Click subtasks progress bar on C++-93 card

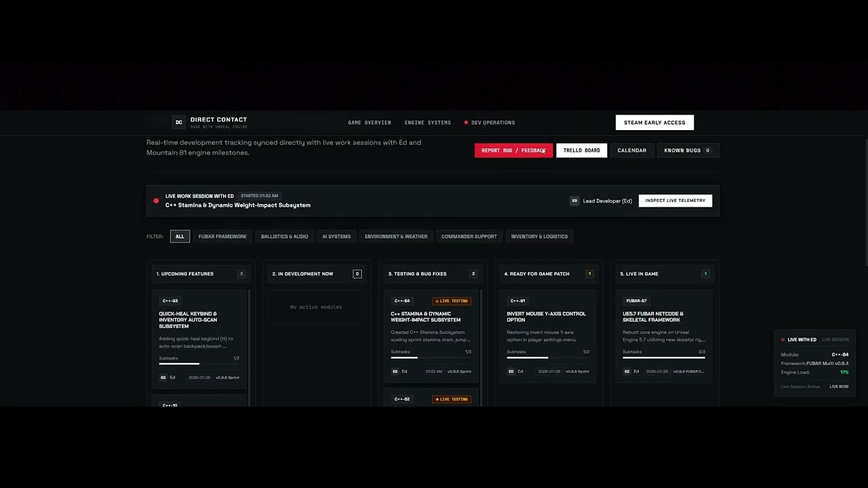click(199, 364)
